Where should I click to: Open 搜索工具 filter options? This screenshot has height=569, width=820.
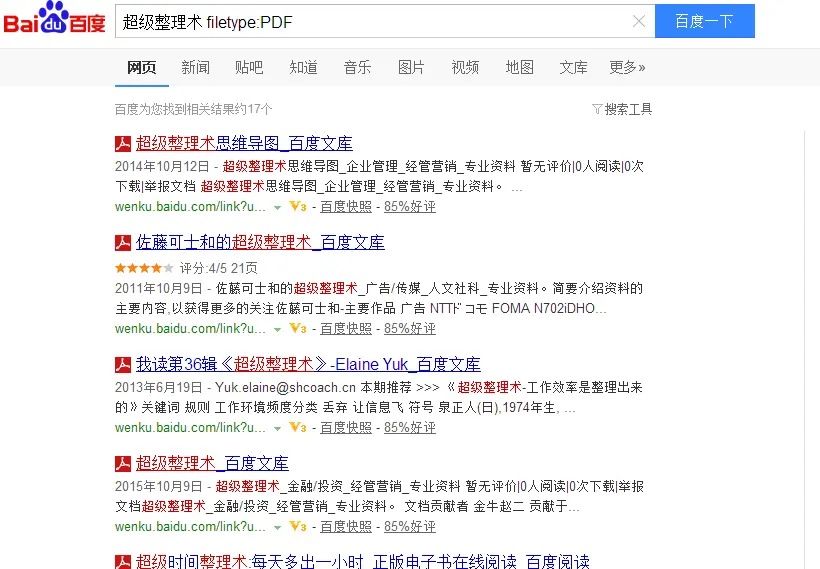(628, 109)
